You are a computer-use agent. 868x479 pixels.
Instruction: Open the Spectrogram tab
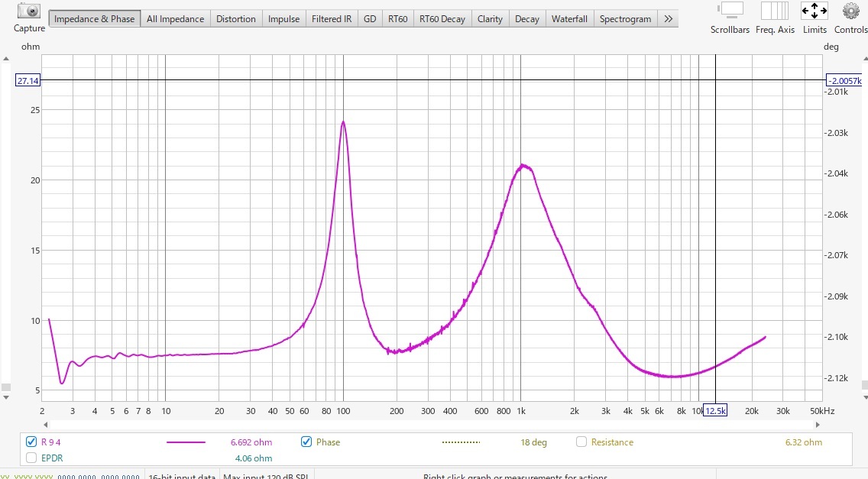(625, 19)
